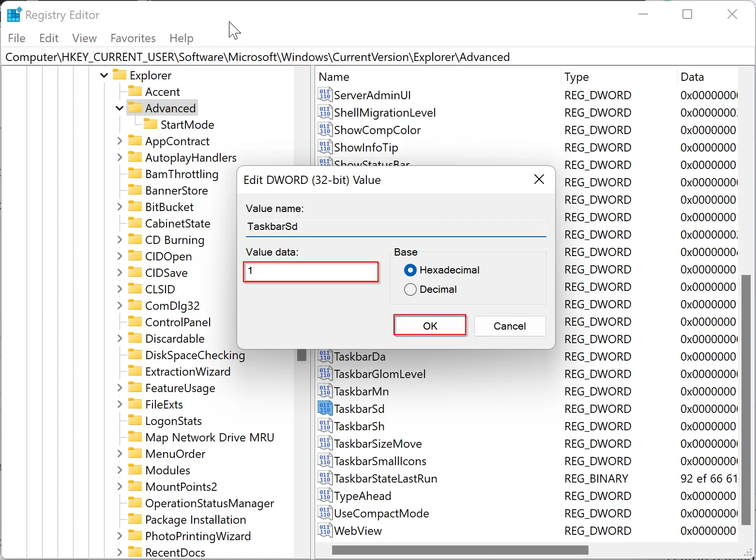756x560 pixels.
Task: Click the TaskbarSmallIcons DWORD value icon
Action: (325, 461)
